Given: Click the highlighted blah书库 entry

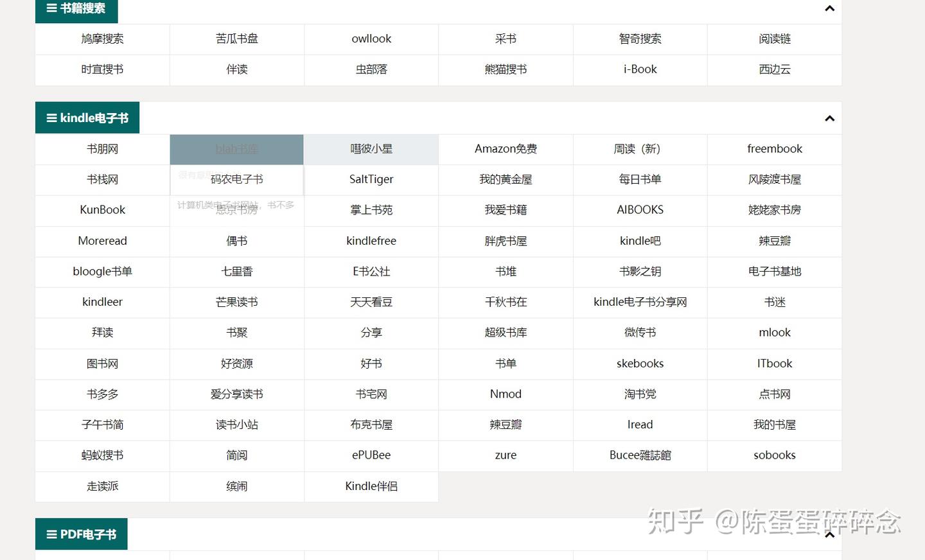Looking at the screenshot, I should tap(236, 149).
